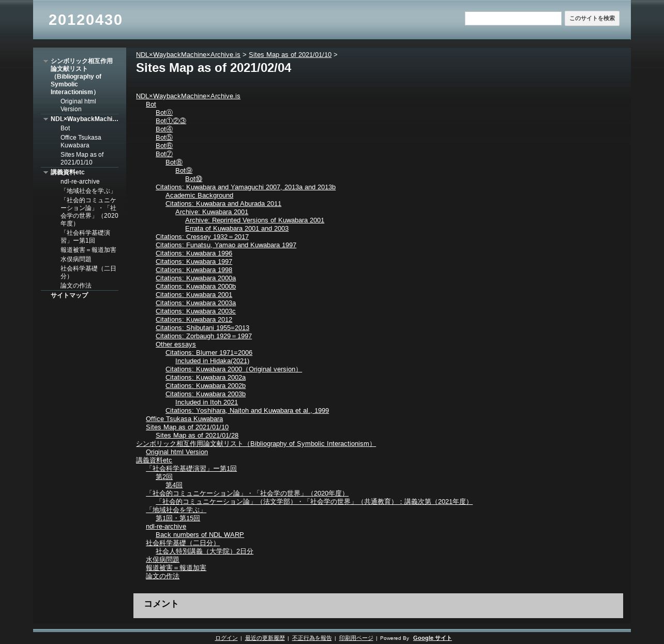Open Citations: Funatsu, Yamao and Kuwabara 1997
The width and height of the screenshot is (664, 644).
pos(226,245)
